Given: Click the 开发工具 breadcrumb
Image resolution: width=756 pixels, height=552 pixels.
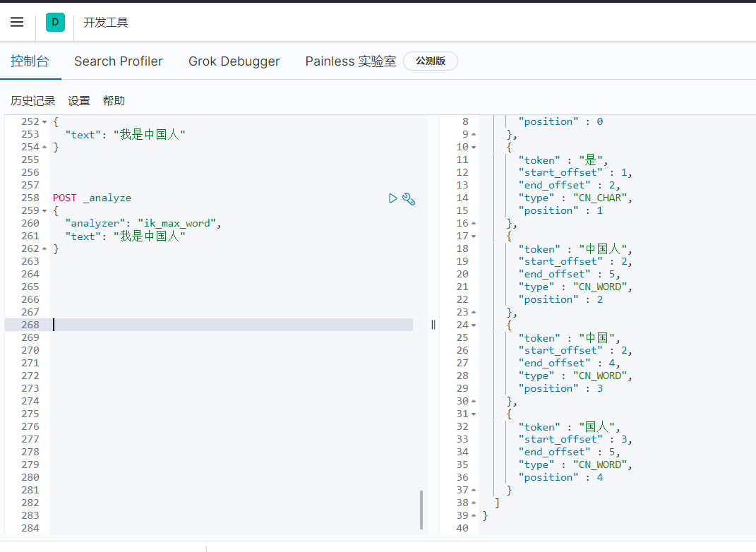Looking at the screenshot, I should pos(106,23).
